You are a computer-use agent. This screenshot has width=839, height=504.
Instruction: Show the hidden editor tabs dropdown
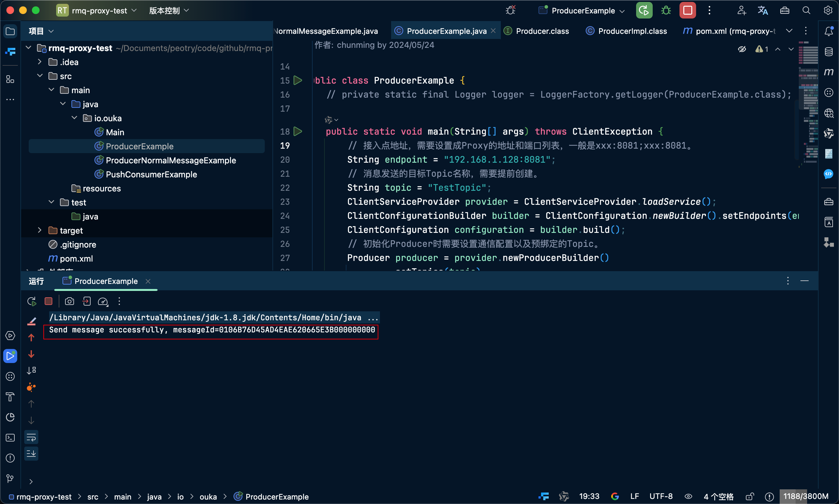[x=789, y=31]
